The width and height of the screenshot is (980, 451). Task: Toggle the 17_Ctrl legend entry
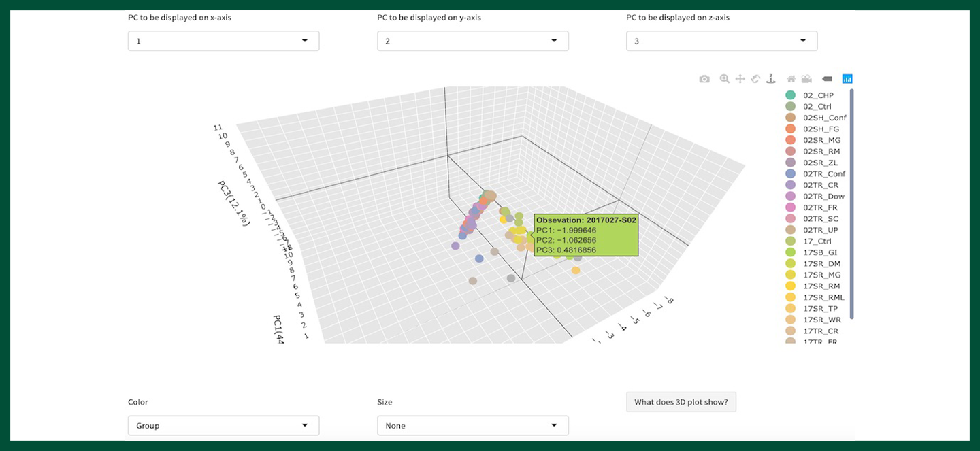[x=810, y=241]
